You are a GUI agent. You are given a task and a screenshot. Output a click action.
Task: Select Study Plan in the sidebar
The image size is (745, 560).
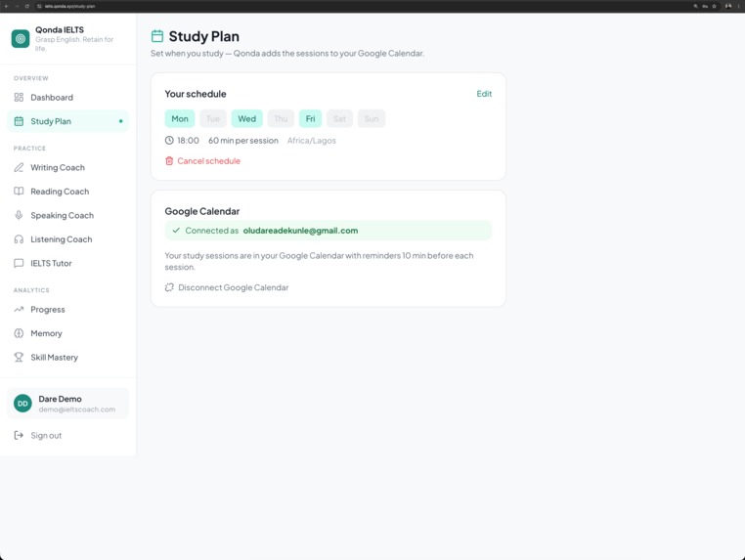click(x=67, y=121)
